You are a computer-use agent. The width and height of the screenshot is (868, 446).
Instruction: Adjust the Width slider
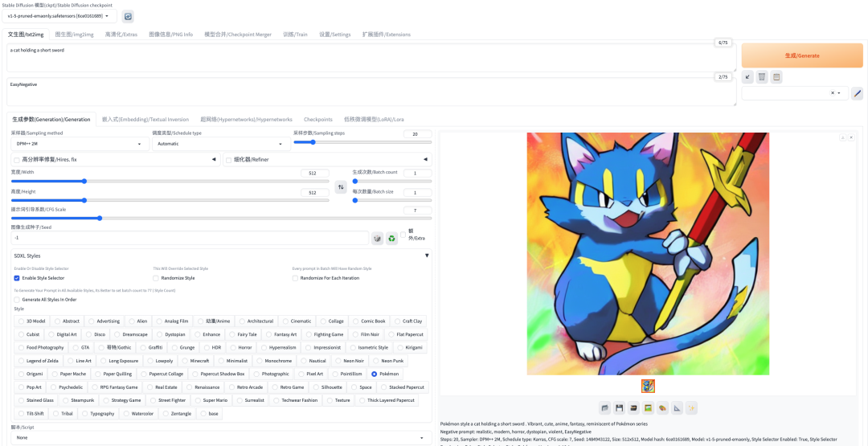pos(170,181)
